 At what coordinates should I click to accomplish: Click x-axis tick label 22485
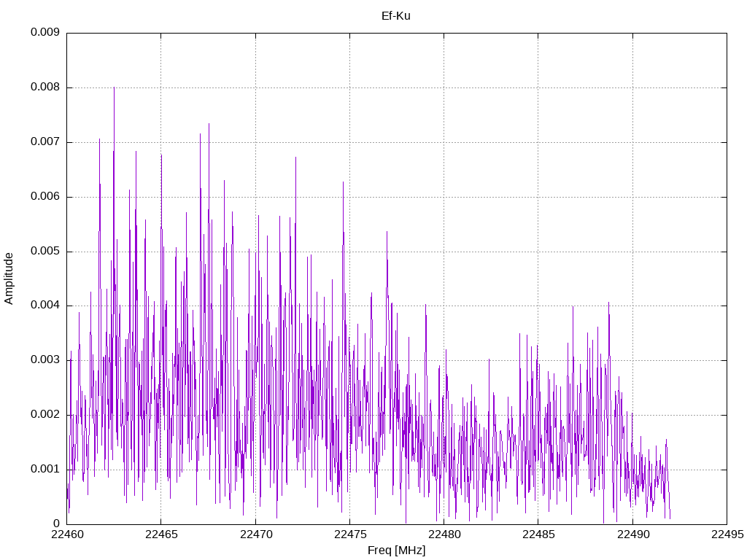(x=538, y=534)
